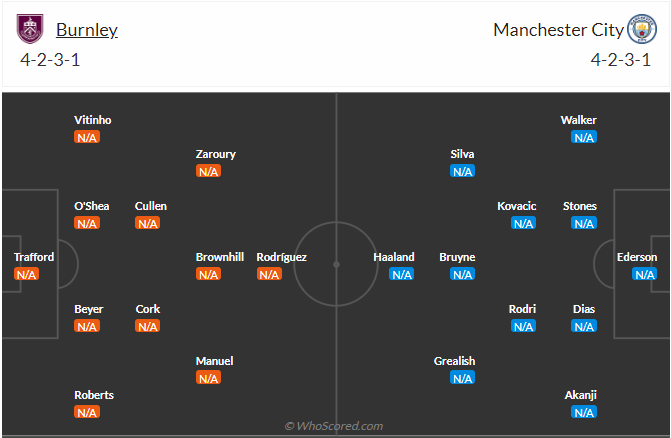Click player name Zaroury

(216, 154)
